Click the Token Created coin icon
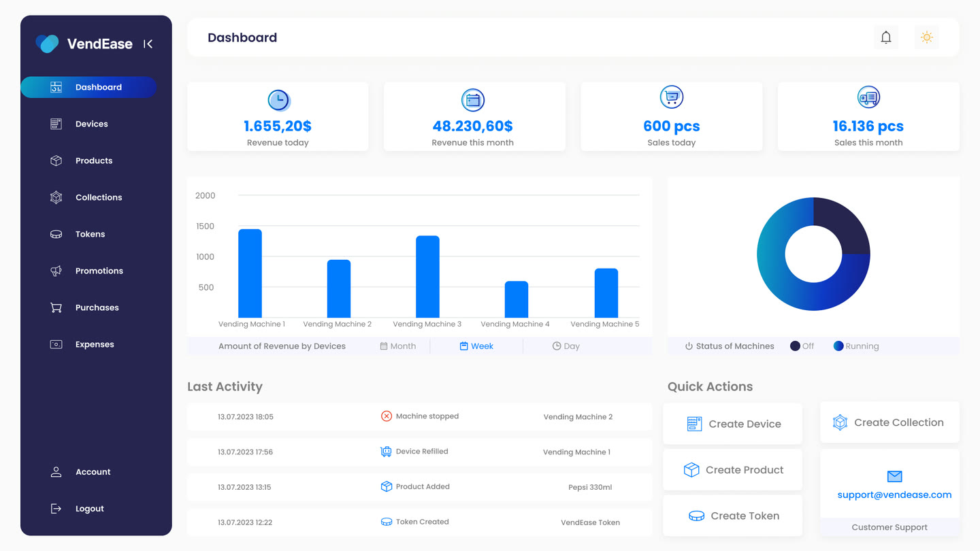This screenshot has width=980, height=551. pyautogui.click(x=387, y=522)
